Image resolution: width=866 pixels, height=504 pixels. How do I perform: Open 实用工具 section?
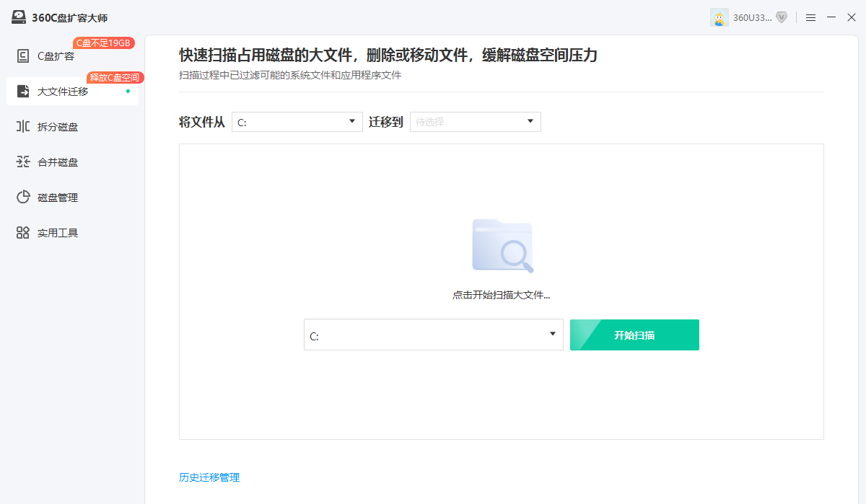(72, 233)
